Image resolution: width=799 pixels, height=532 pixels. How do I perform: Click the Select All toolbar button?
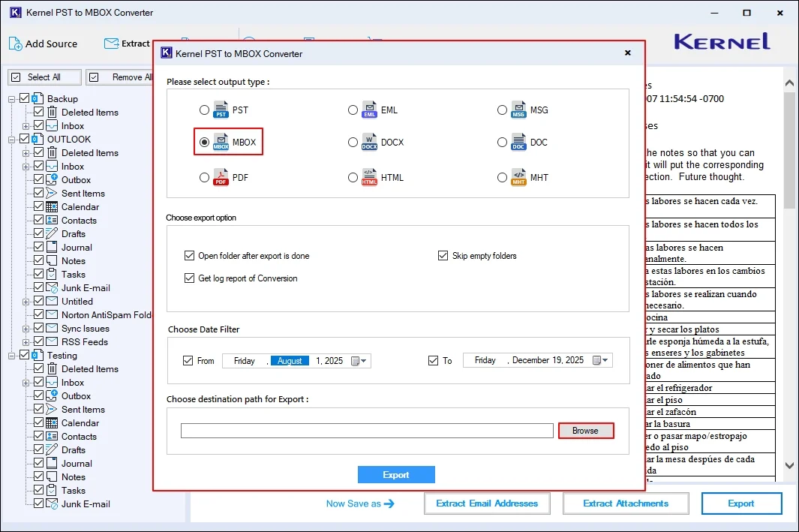click(44, 77)
